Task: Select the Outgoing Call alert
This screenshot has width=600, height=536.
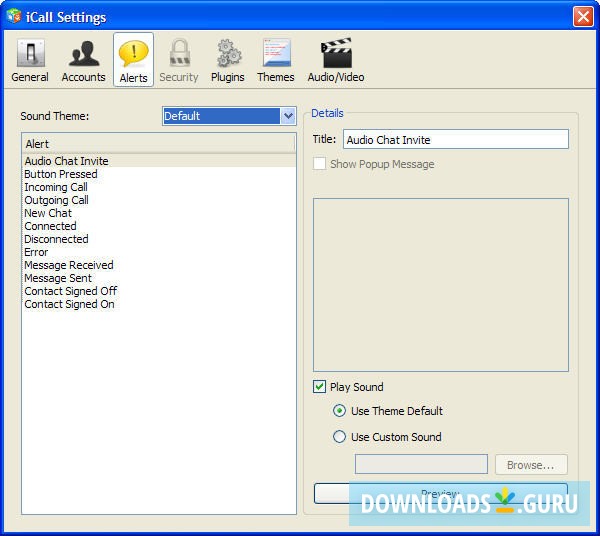Action: (x=159, y=200)
